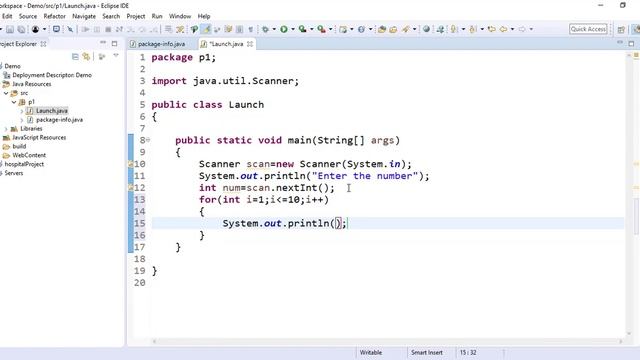Screen dimensions: 640x360
Task: Collapse the src folder node
Action: coord(6,93)
